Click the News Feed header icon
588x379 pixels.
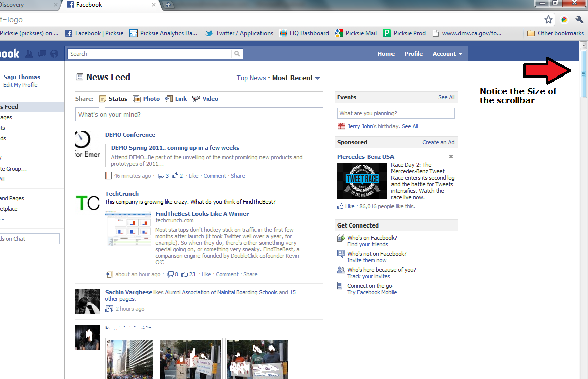[x=79, y=77]
